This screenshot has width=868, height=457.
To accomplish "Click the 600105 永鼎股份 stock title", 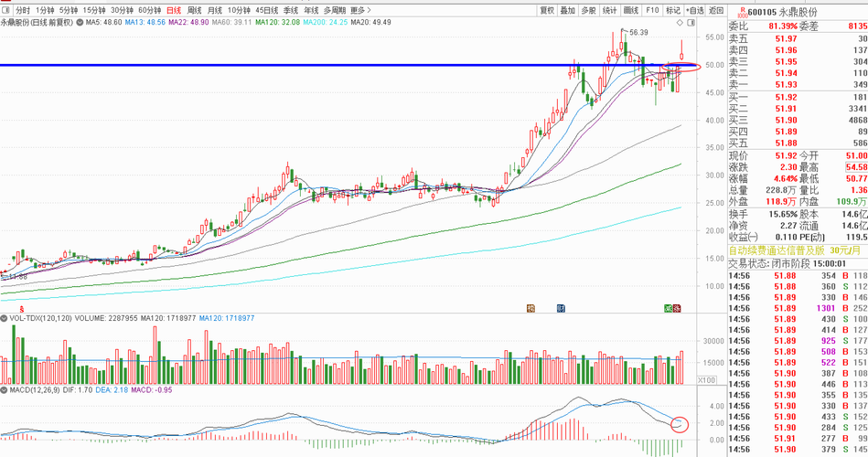I will (782, 12).
